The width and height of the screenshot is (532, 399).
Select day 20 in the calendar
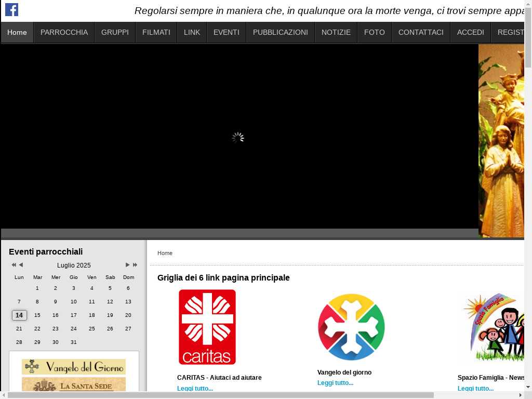[x=128, y=315]
